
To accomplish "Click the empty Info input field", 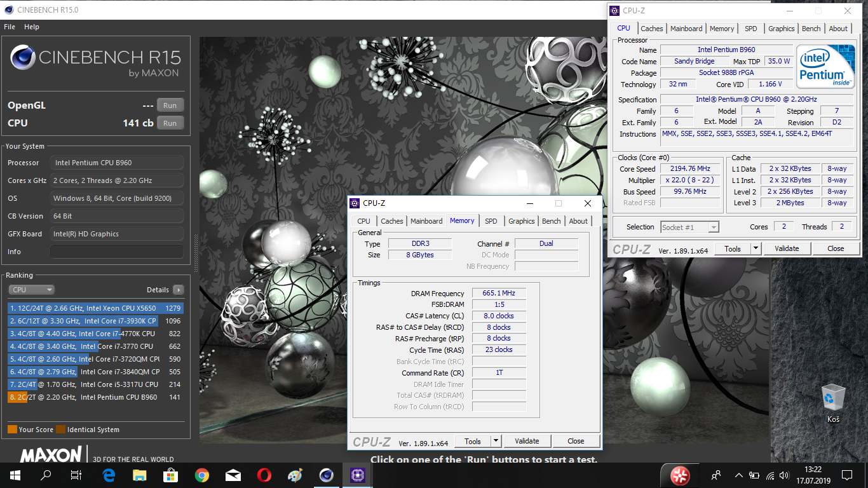I will click(x=117, y=252).
